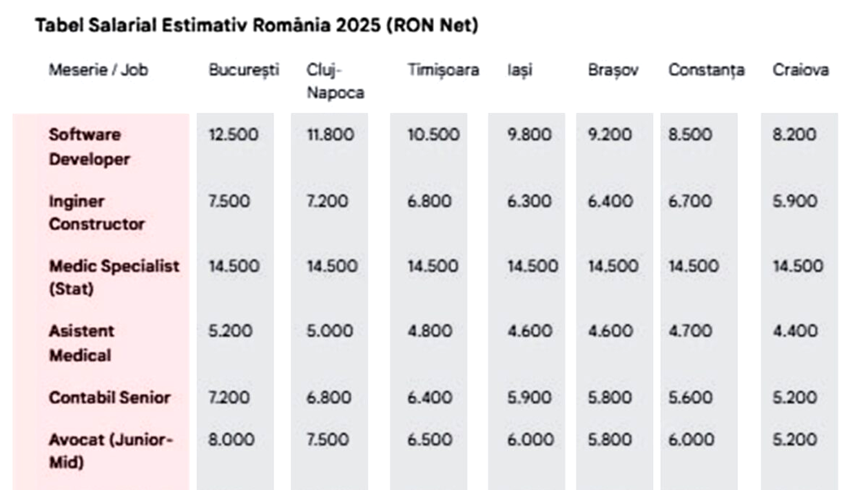Select the Contabil Senior row label
This screenshot has width=868, height=490.
pos(110,398)
